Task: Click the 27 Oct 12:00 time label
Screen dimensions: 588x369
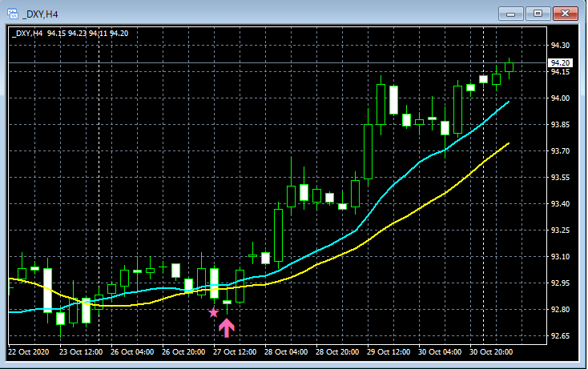Action: [x=235, y=352]
